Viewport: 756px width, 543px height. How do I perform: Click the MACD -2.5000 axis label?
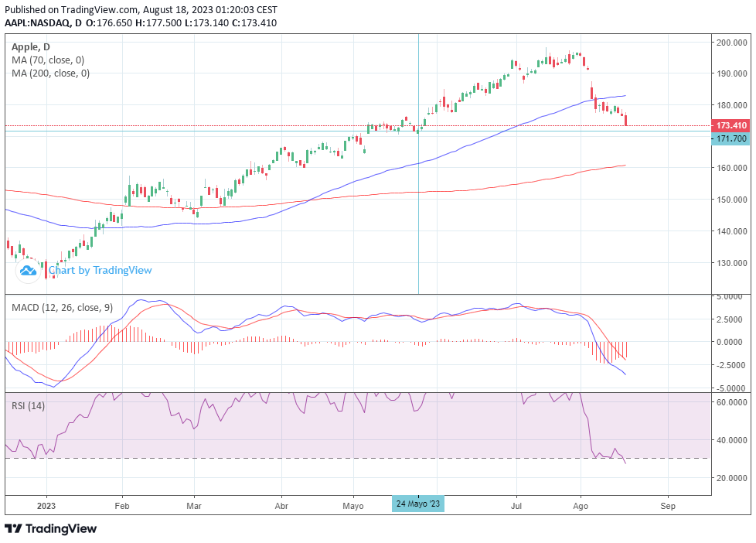(732, 365)
